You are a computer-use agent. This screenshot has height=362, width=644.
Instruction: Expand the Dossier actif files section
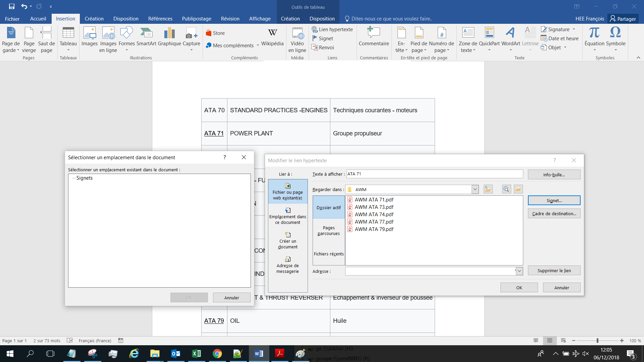(x=329, y=207)
